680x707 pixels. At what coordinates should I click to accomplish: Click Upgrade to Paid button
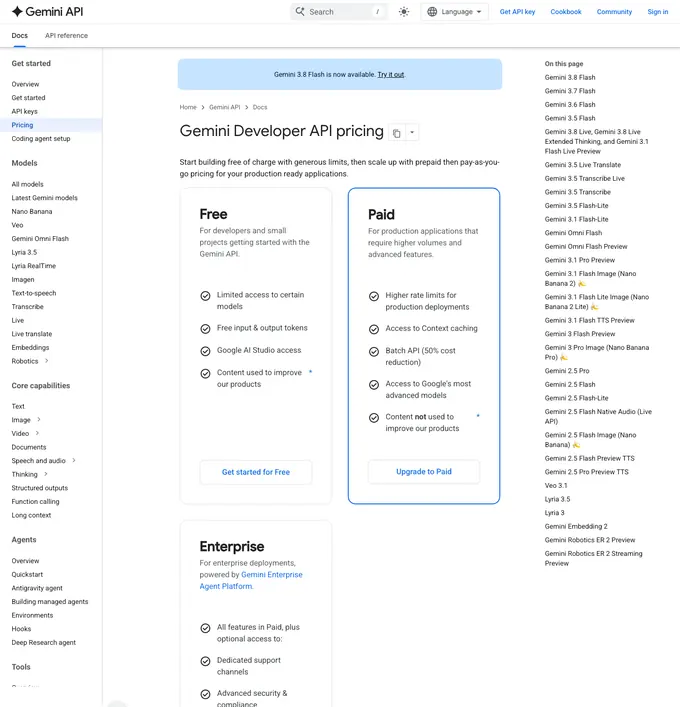[x=424, y=472]
